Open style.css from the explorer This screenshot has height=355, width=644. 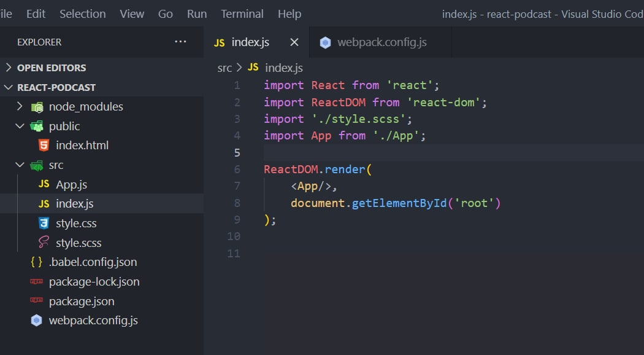77,224
